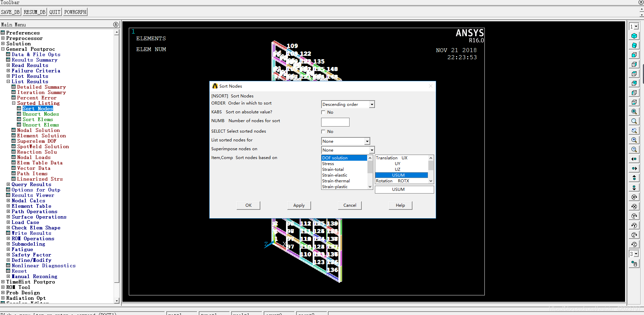The image size is (644, 315).
Task: Set model to Right view
Action: [634, 64]
